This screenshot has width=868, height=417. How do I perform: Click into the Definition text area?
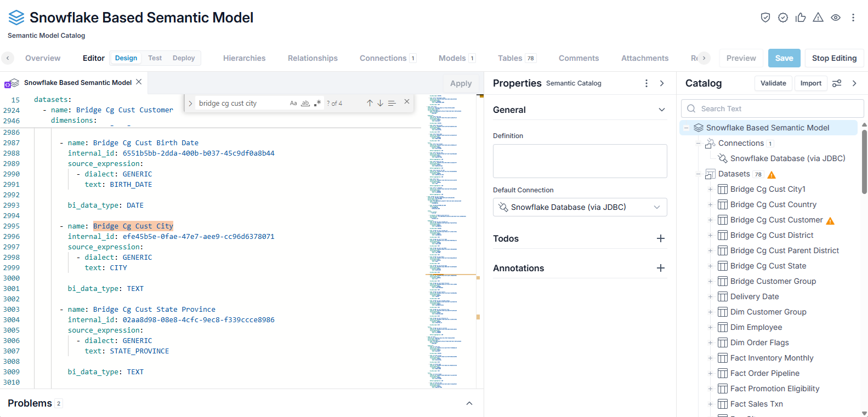tap(580, 161)
